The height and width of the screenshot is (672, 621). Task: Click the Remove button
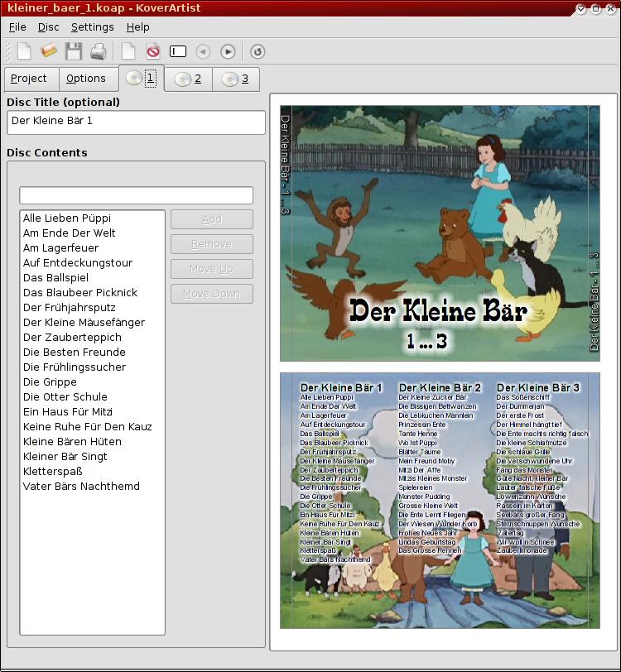click(212, 244)
